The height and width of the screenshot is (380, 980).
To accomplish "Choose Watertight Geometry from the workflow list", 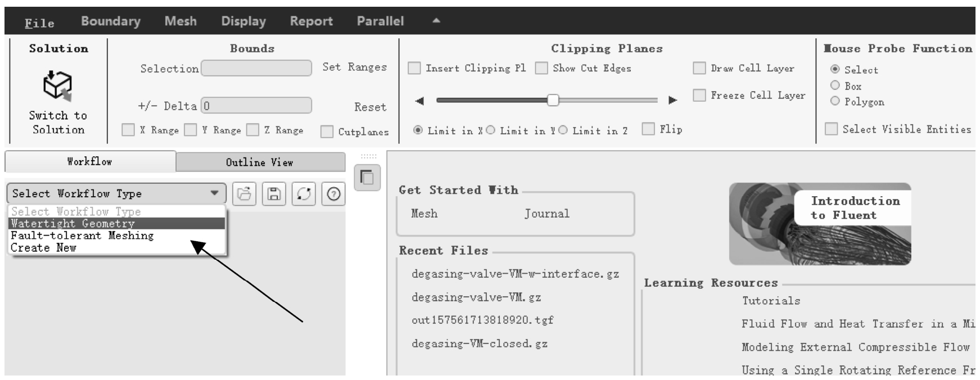I will [x=117, y=223].
